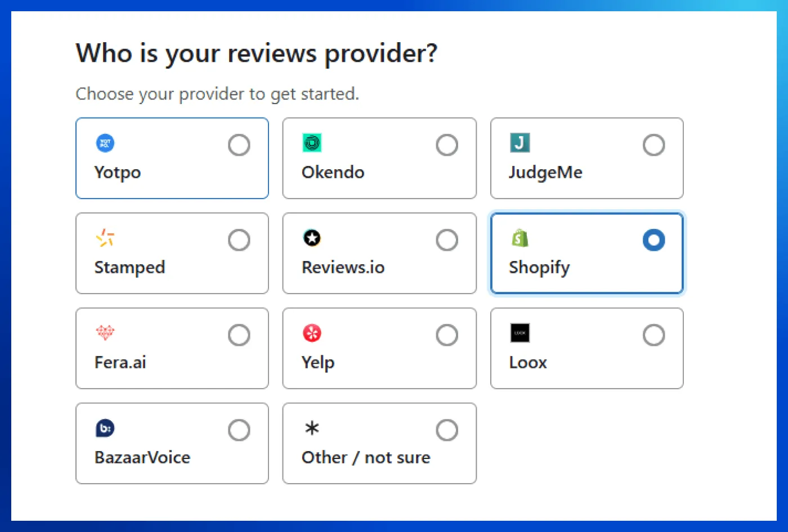Select the Yelp radio button
Screen dimensions: 788x532
[x=446, y=335]
